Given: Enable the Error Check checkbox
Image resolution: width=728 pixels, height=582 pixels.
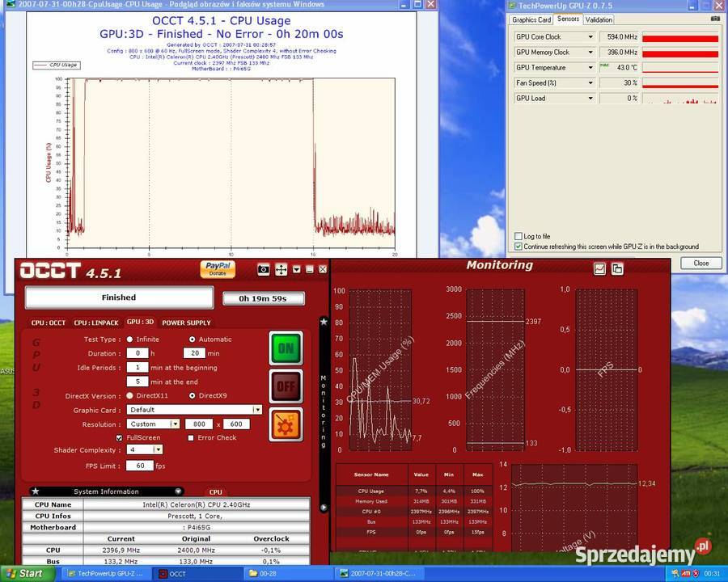Looking at the screenshot, I should (191, 437).
